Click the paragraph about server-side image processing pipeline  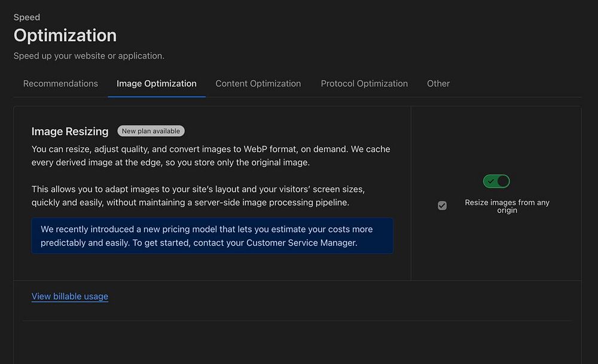198,195
